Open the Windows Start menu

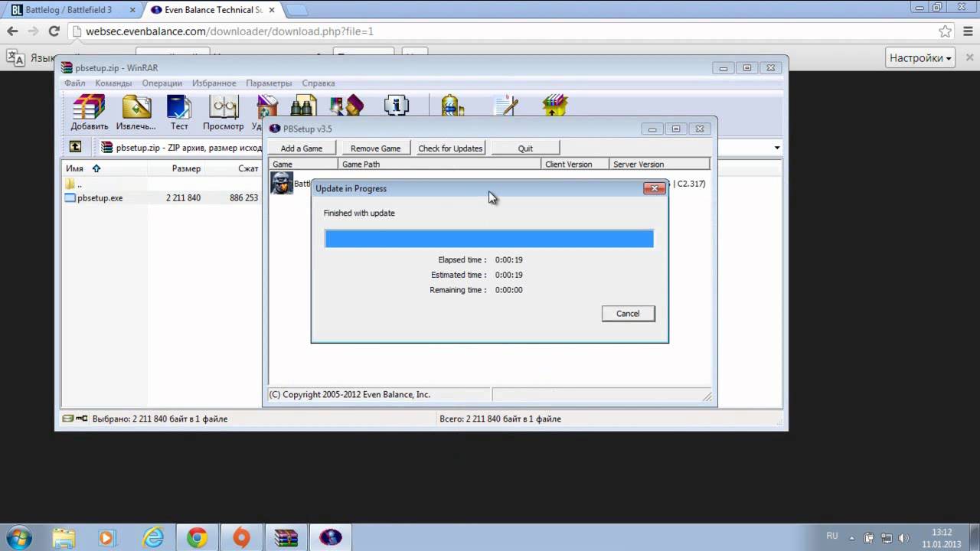tap(19, 536)
